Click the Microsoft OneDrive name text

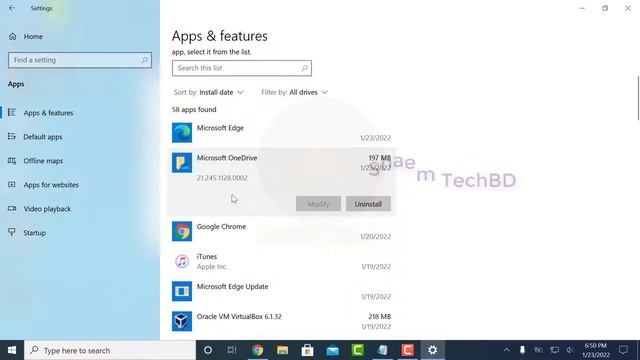tap(227, 158)
